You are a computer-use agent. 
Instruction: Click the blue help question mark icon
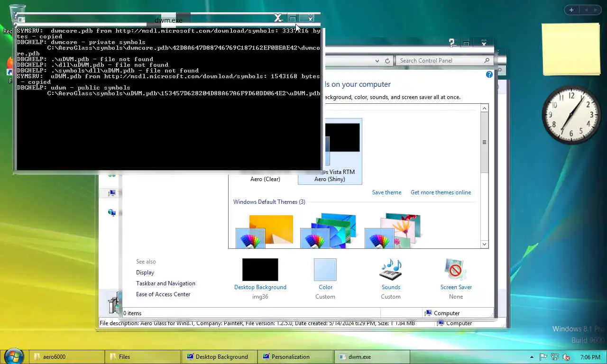pos(489,74)
